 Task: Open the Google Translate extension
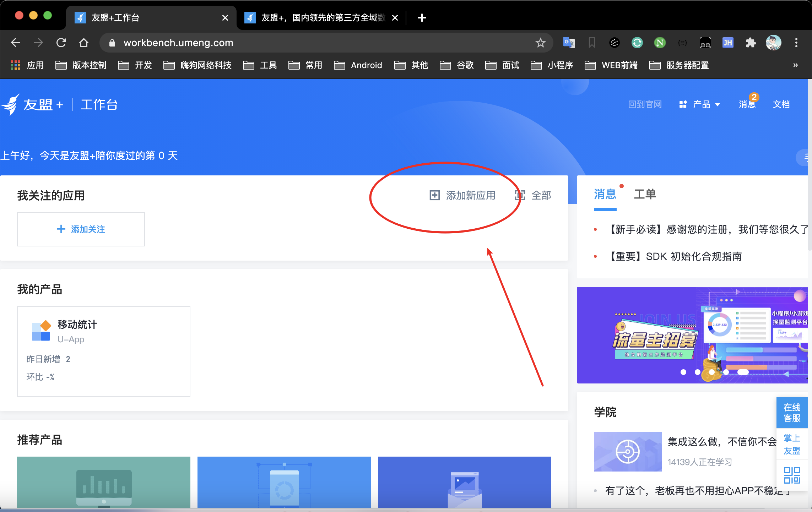point(569,43)
